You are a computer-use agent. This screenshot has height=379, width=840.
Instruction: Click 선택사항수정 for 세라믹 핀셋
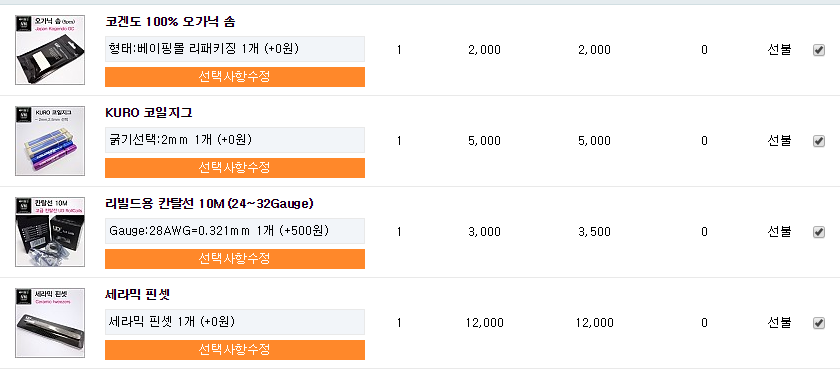tap(235, 350)
